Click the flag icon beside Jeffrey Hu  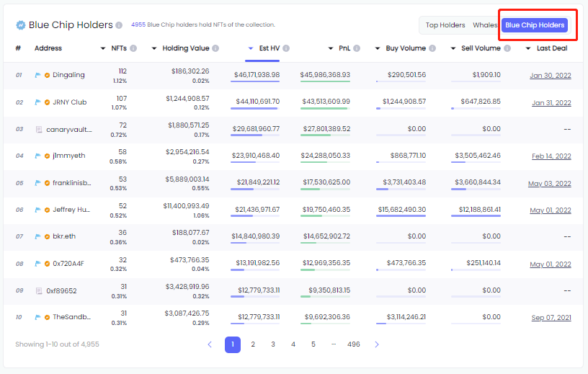pyautogui.click(x=37, y=210)
